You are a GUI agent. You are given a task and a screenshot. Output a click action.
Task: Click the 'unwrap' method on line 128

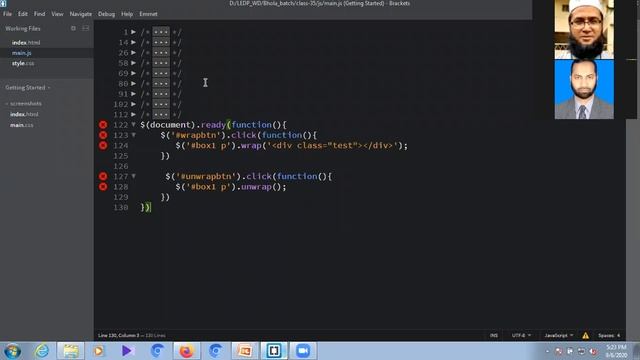[256, 187]
